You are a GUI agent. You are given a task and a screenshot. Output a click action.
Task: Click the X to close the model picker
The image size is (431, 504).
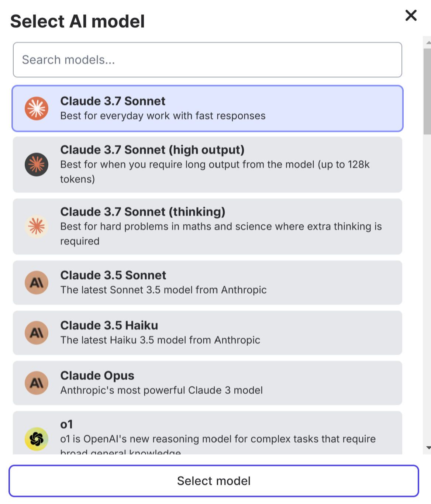tap(411, 16)
